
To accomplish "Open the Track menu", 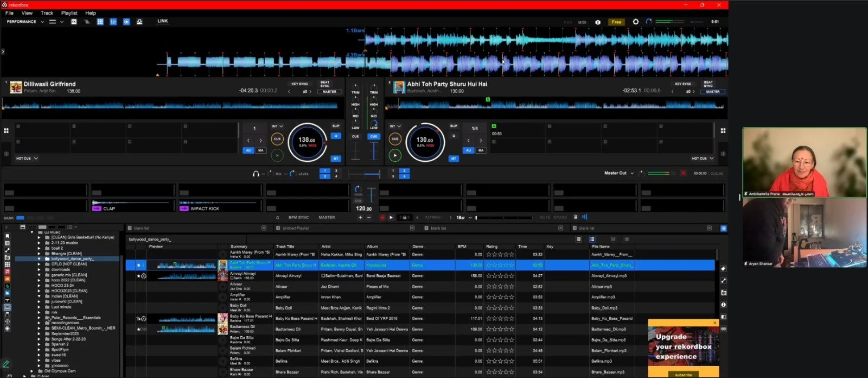I will click(47, 13).
